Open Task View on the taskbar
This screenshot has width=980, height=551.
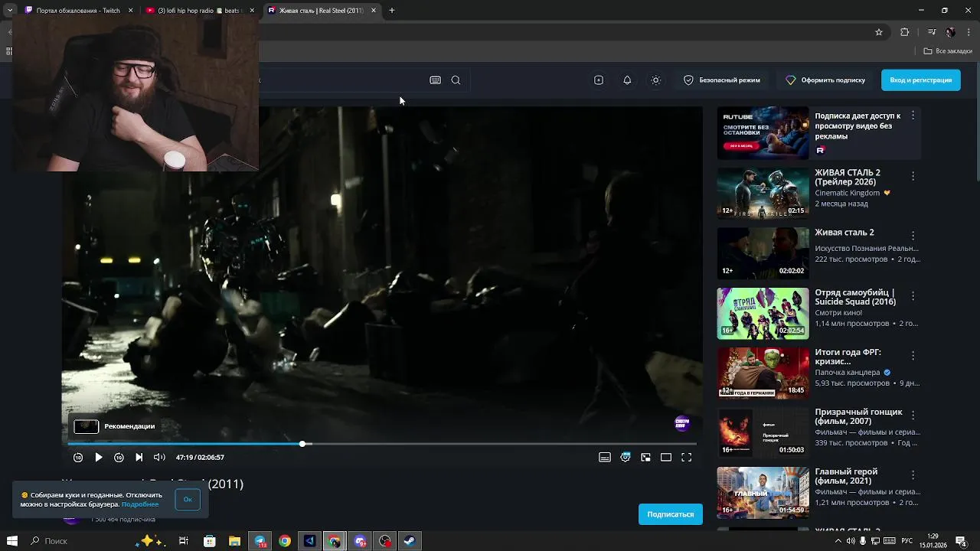click(184, 541)
